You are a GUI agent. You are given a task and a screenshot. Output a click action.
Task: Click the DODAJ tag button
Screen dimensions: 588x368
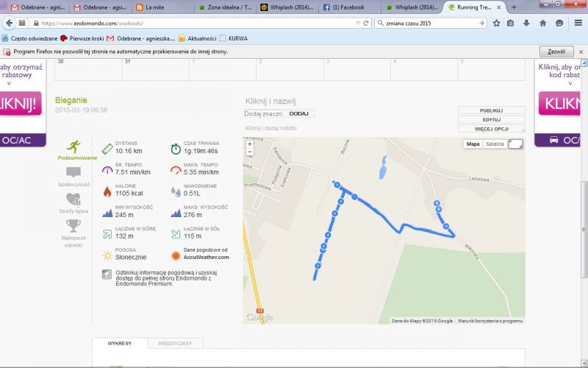click(299, 113)
